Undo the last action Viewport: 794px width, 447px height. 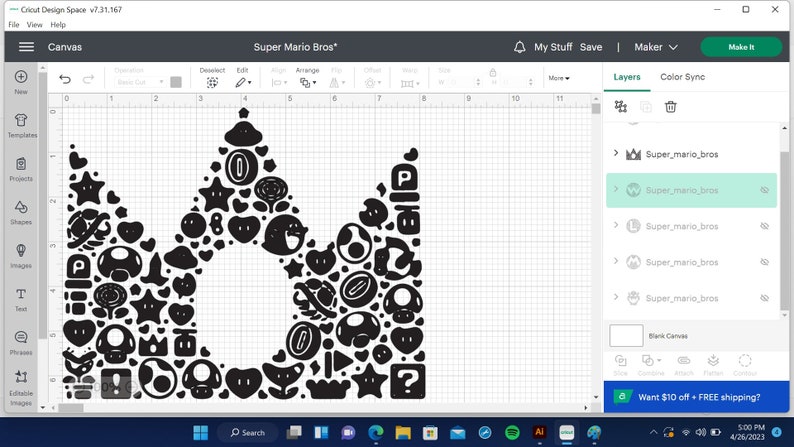coord(65,79)
